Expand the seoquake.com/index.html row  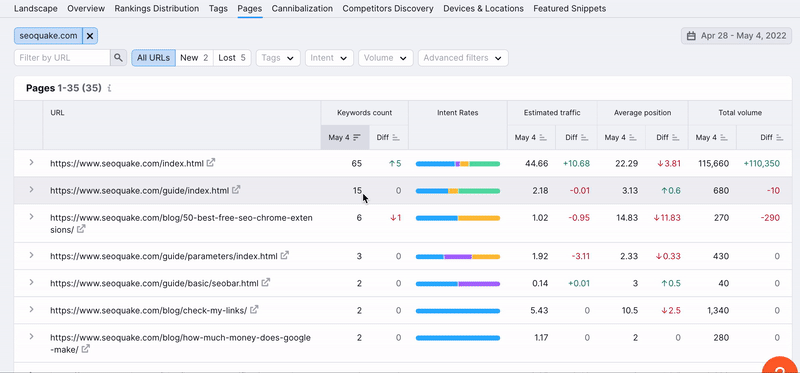coord(31,162)
